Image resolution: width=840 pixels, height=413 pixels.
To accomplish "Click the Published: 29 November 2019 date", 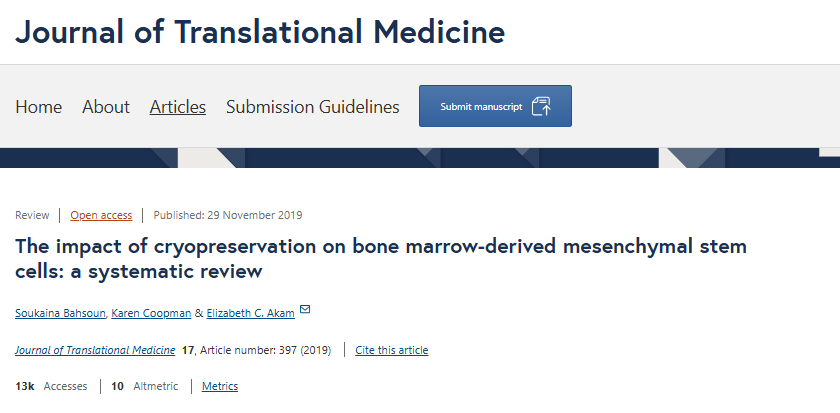I will pos(228,215).
